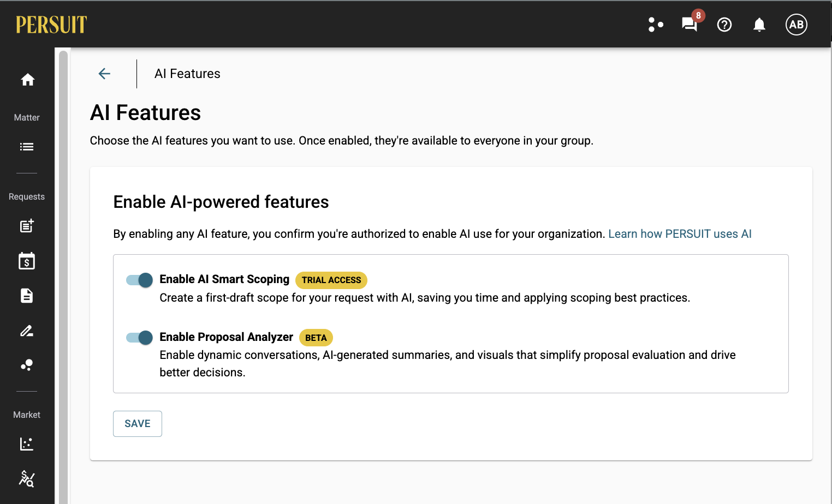Click the BETA badge
Image resolution: width=832 pixels, height=504 pixels.
point(316,338)
